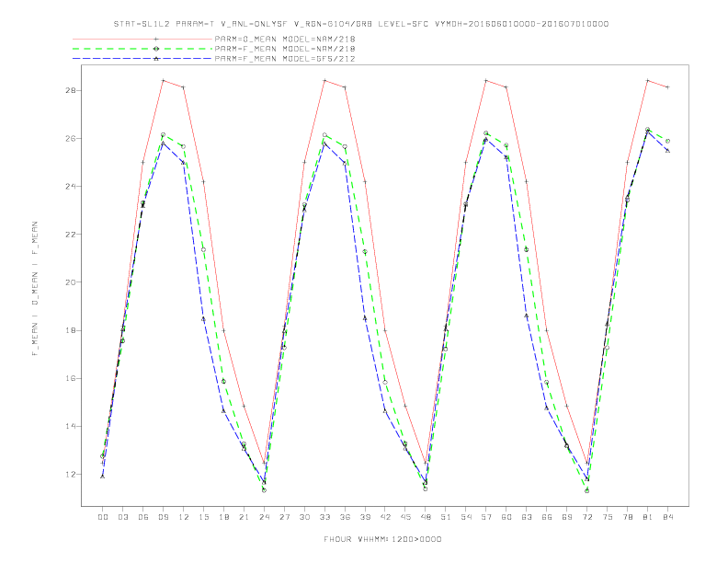Click green NAM circle data point at hour 84

coord(667,141)
